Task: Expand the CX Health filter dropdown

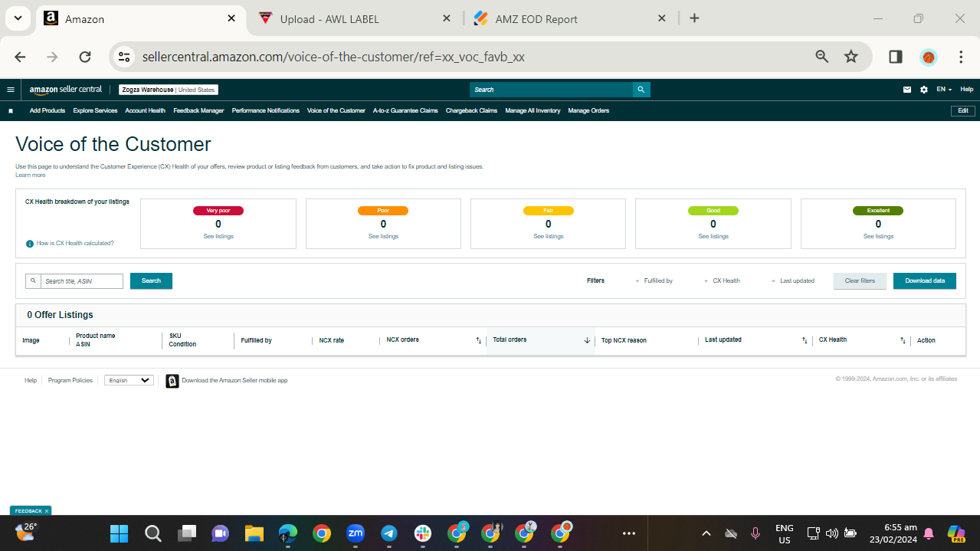Action: click(x=722, y=281)
